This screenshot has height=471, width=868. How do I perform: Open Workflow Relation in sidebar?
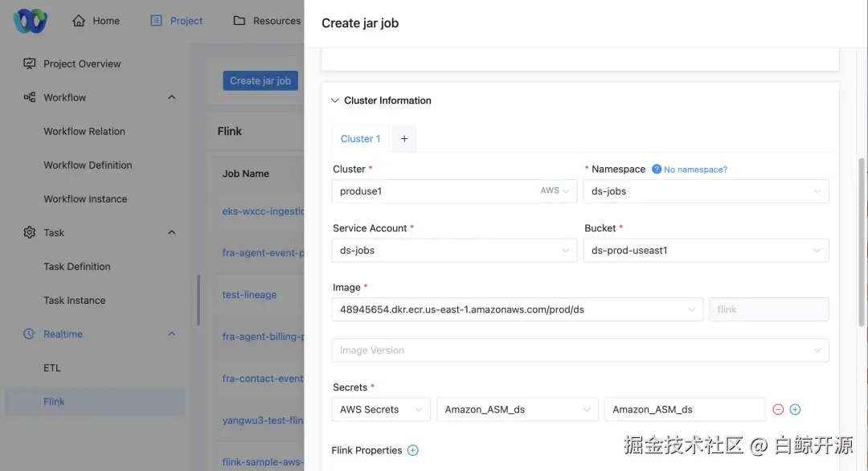point(84,131)
